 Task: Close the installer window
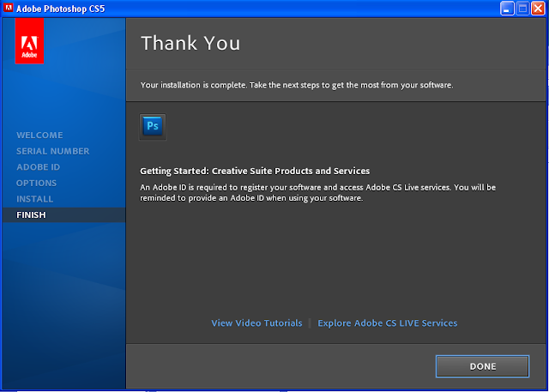pos(538,8)
